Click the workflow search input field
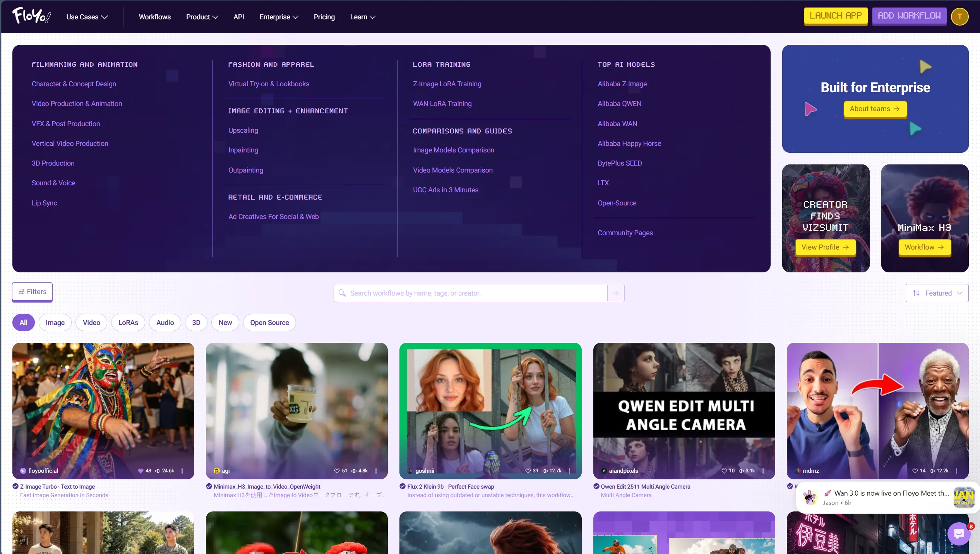Screen dimensions: 980x554 pyautogui.click(x=470, y=293)
